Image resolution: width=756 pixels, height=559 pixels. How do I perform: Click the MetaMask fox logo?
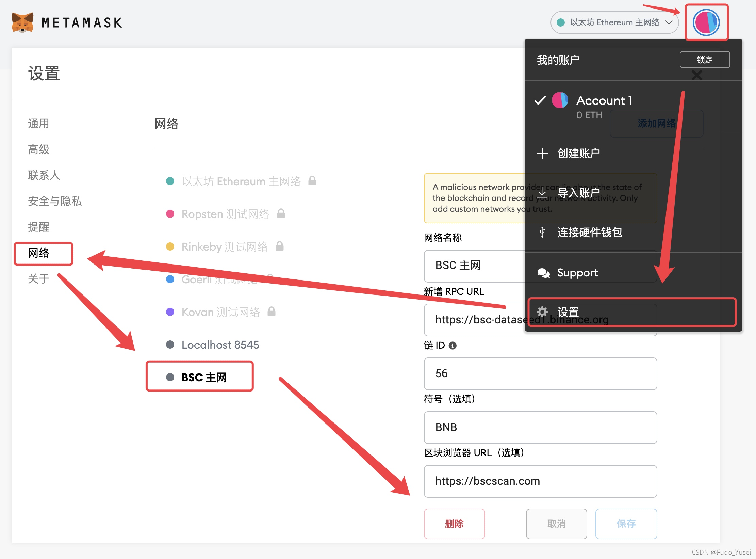(22, 22)
